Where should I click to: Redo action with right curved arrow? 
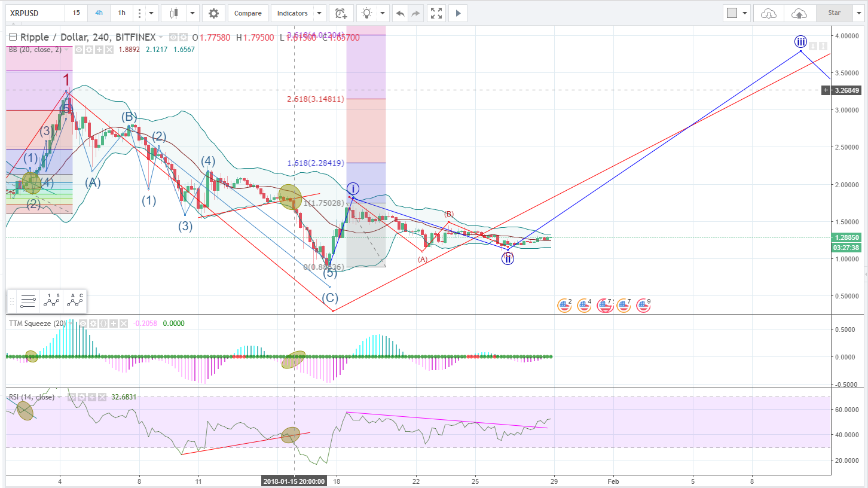click(x=415, y=13)
